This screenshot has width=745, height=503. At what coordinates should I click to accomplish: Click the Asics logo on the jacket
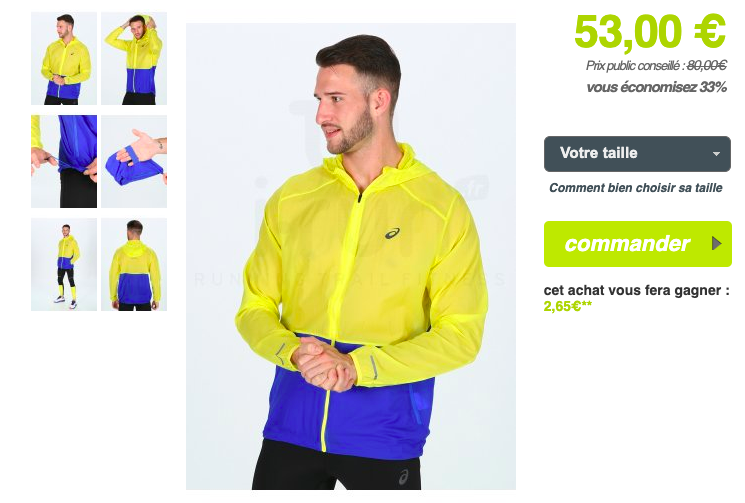click(x=392, y=233)
